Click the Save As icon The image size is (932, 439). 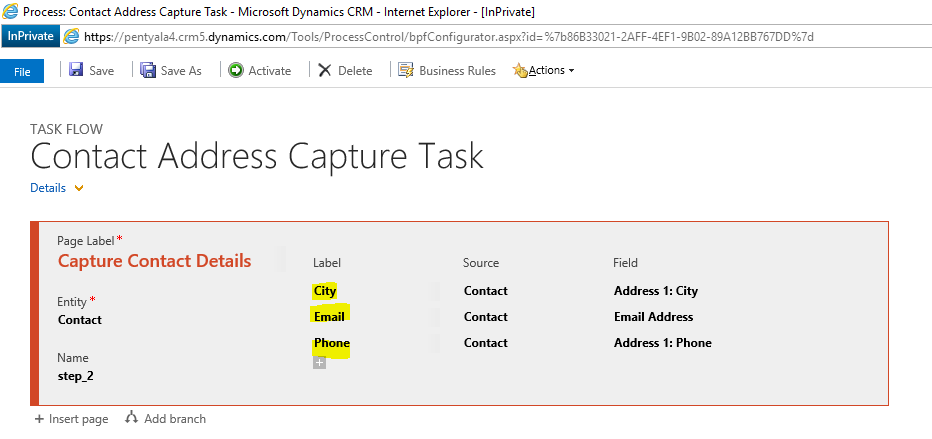coord(148,70)
